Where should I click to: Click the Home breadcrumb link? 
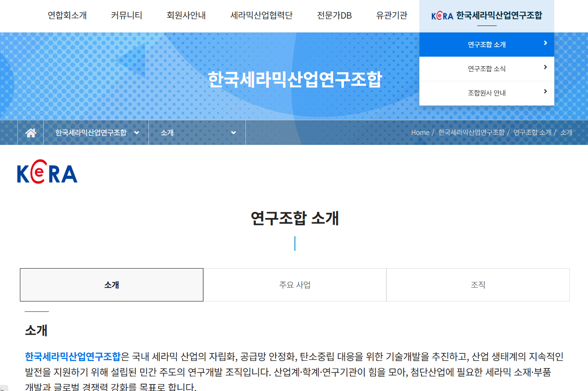(x=420, y=132)
